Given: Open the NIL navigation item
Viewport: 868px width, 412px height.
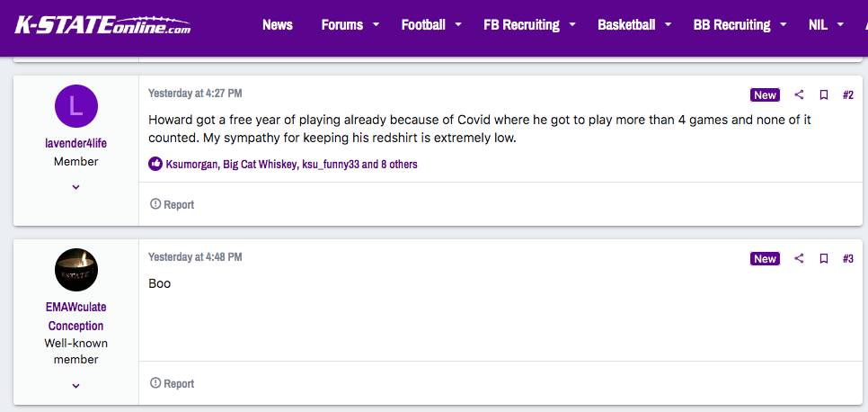Looking at the screenshot, I should (x=818, y=25).
